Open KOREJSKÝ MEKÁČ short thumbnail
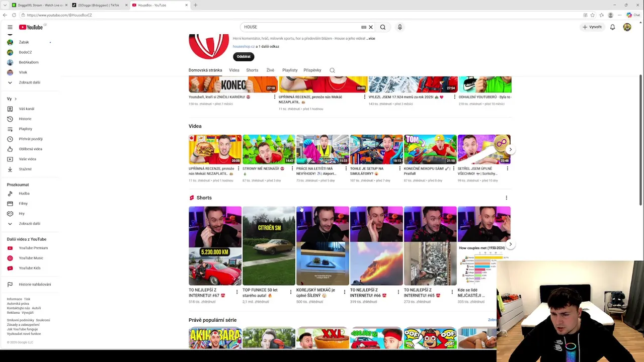 pos(323,246)
